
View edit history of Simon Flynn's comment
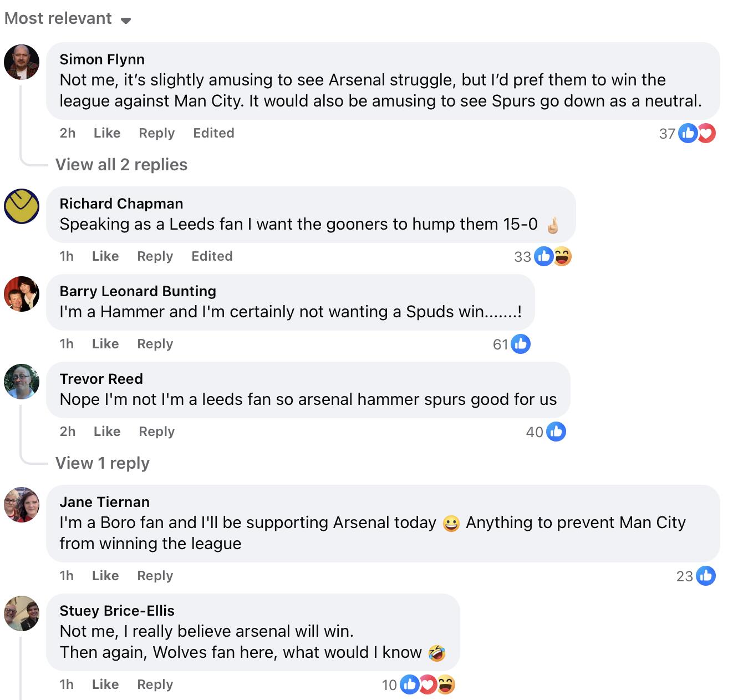click(213, 133)
